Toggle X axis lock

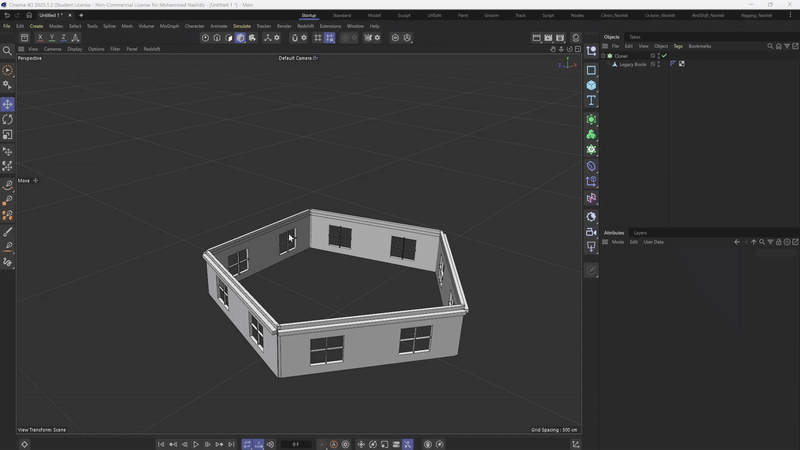point(40,37)
